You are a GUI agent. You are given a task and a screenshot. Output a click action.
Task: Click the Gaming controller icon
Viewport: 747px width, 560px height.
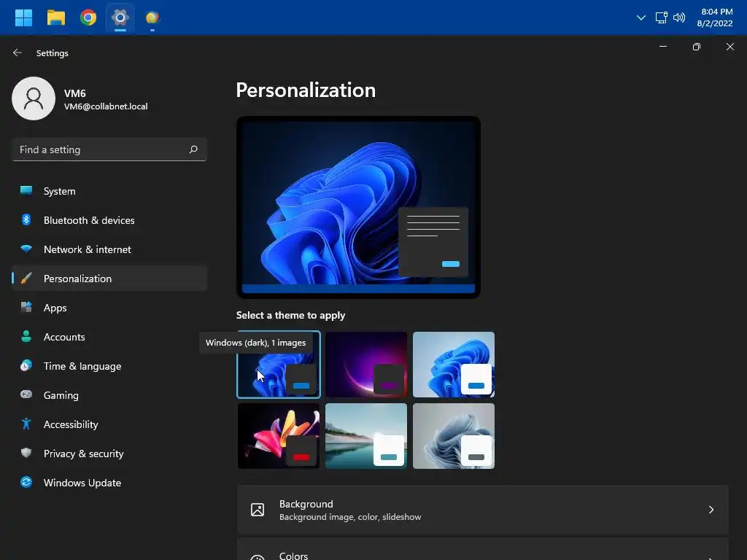click(x=26, y=394)
